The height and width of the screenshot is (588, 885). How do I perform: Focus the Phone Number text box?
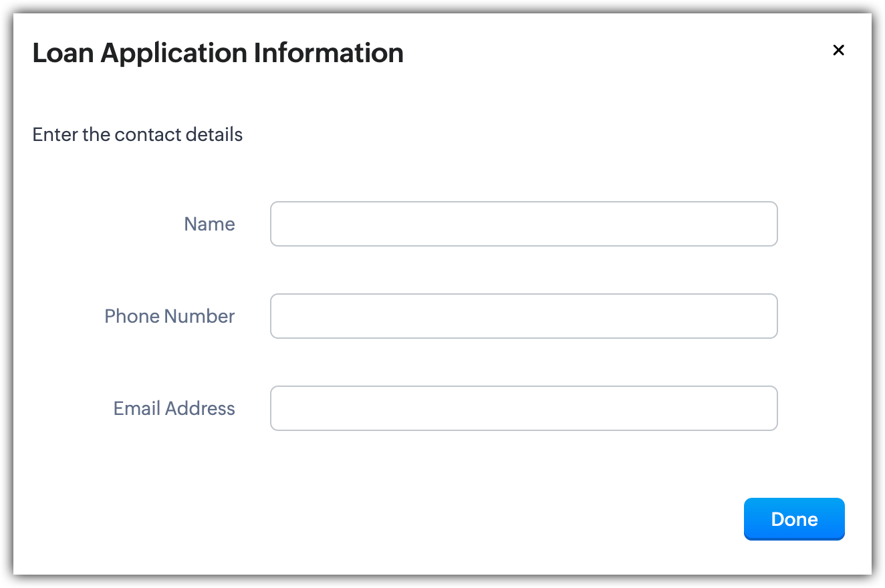click(x=523, y=316)
